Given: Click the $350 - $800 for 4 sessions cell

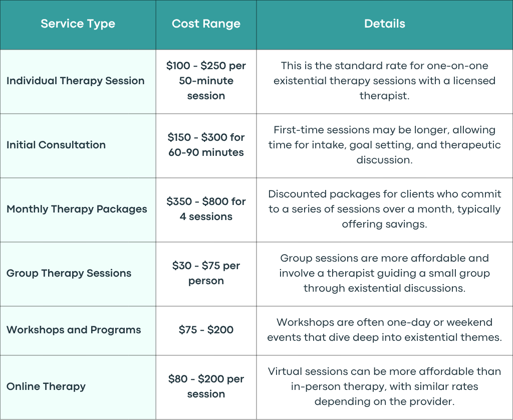Looking at the screenshot, I should [x=206, y=209].
